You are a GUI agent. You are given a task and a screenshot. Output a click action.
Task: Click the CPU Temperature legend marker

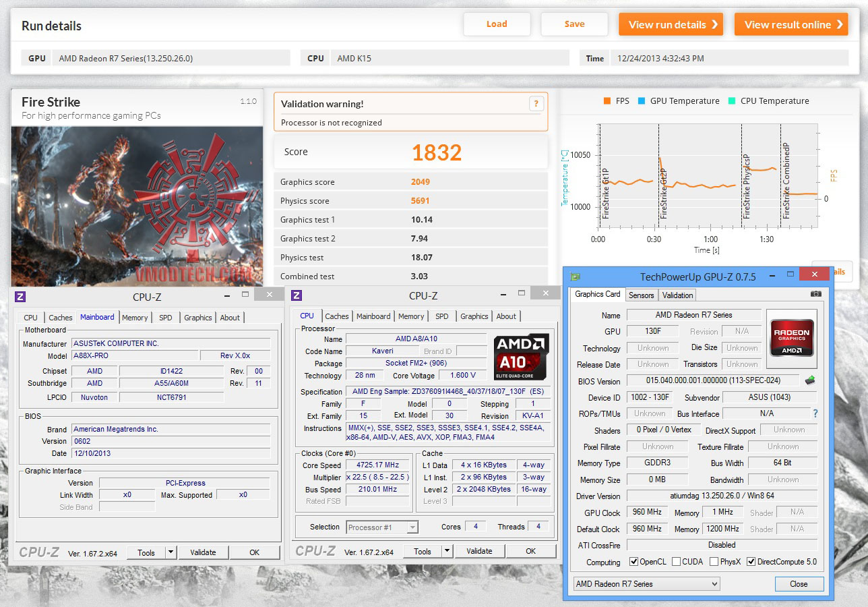732,101
